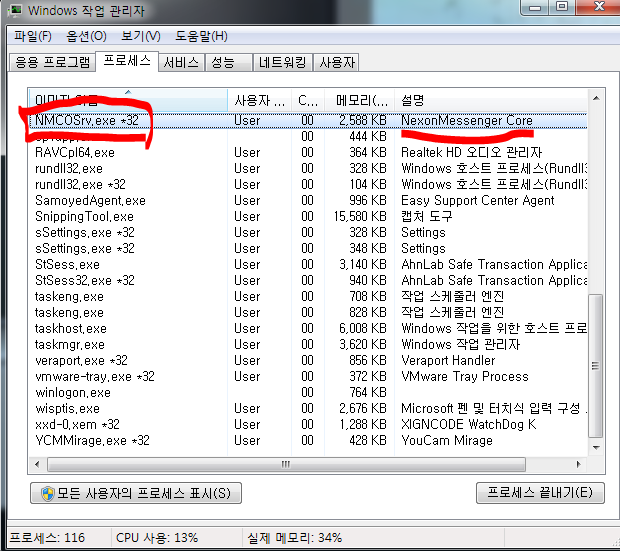Click the 프로세스 끝내기(E) button
This screenshot has height=551, width=620.
pyautogui.click(x=540, y=492)
